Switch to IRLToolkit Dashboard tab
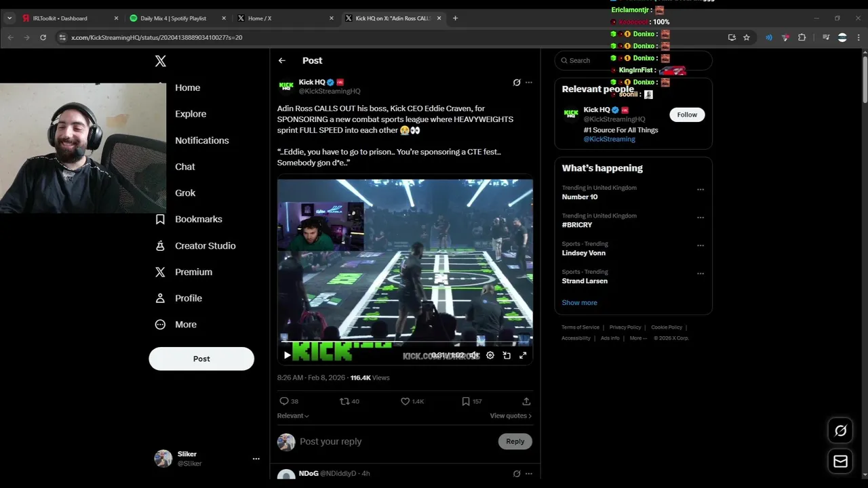868x488 pixels. [x=71, y=18]
